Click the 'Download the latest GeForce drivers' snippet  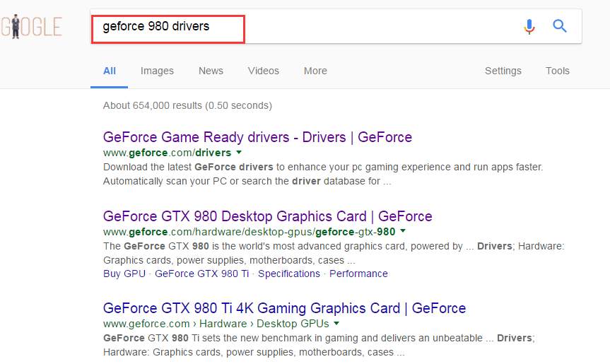click(323, 174)
